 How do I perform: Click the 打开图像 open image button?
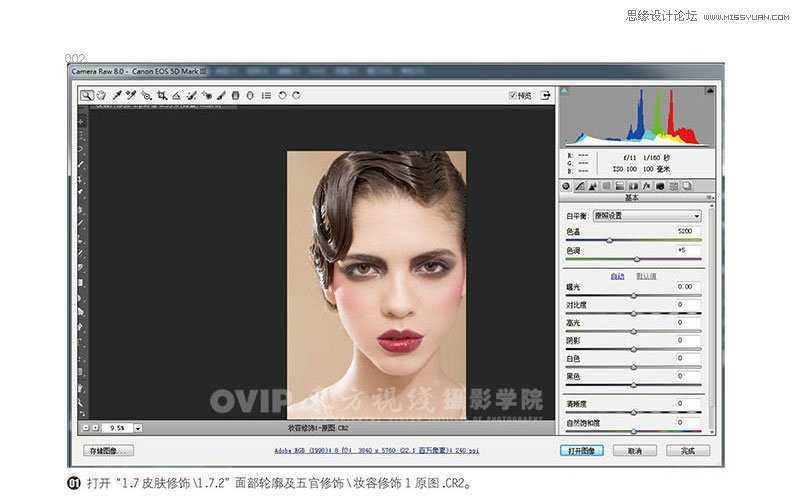582,451
